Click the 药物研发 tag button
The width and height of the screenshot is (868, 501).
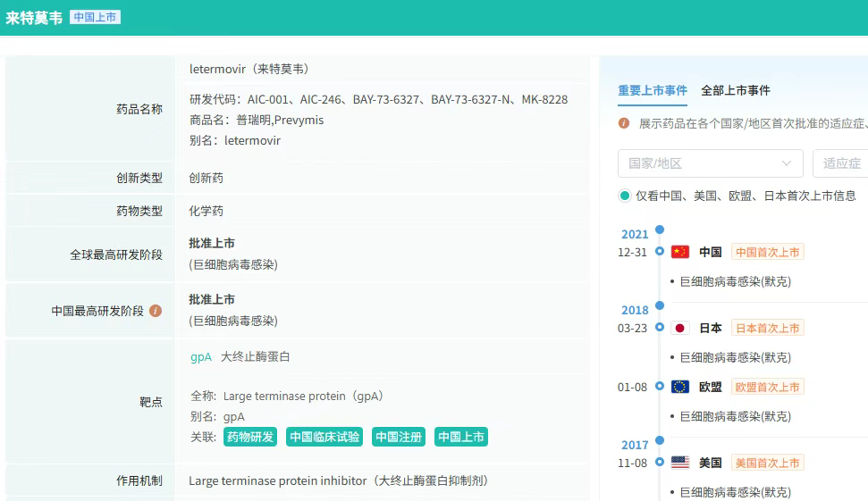tap(250, 437)
